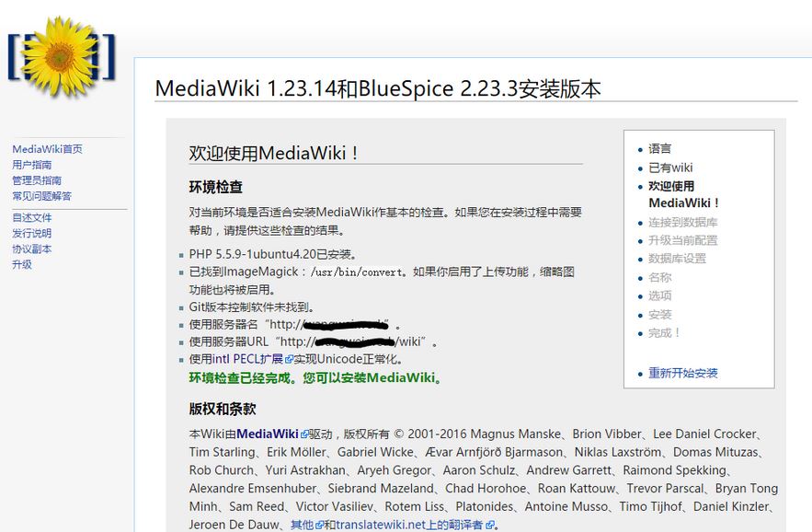Open the 发行说明 sidebar link
The image size is (812, 532).
[31, 234]
